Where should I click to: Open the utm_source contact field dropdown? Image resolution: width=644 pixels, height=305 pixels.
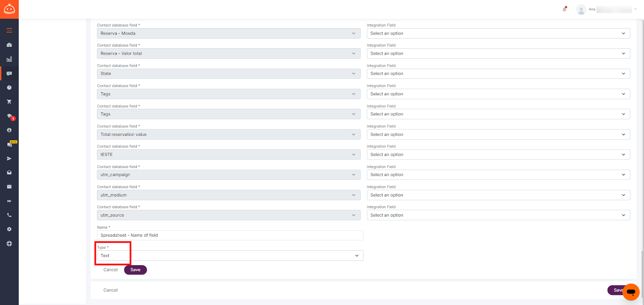point(229,215)
